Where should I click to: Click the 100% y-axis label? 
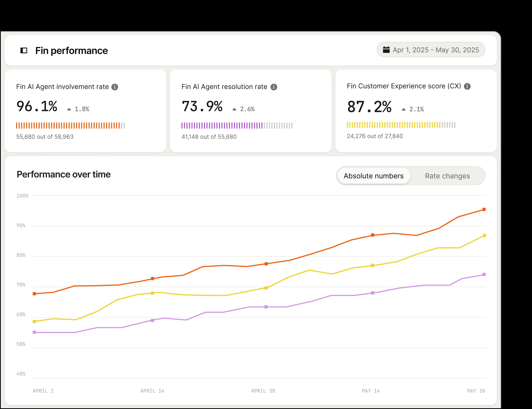coord(22,196)
